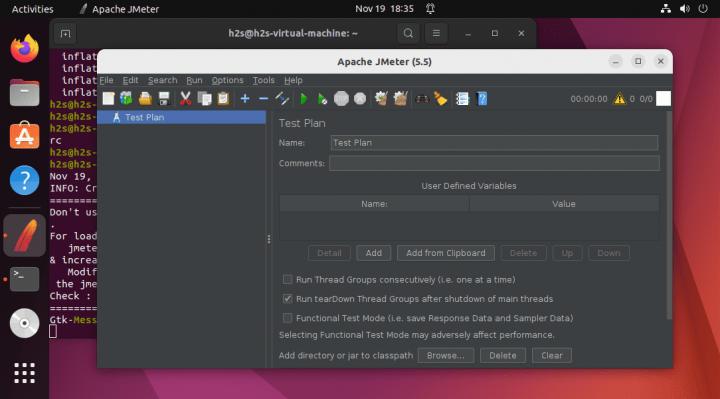Click the Down button

[608, 253]
